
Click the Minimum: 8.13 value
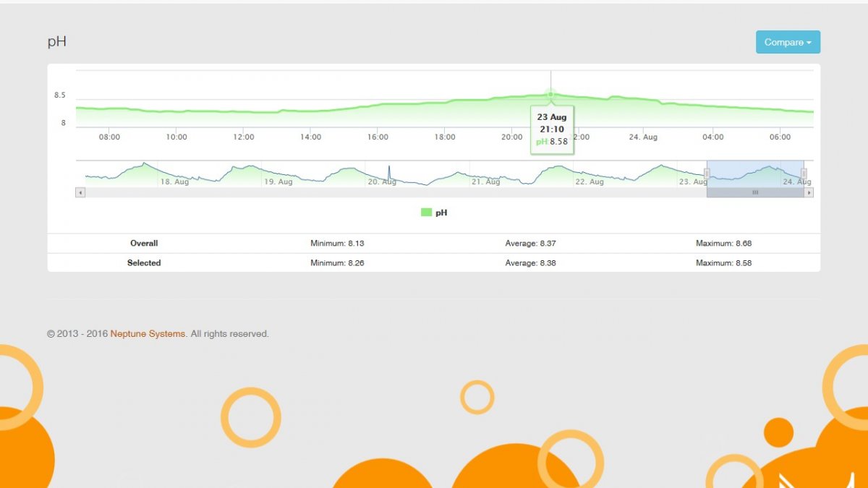point(337,244)
